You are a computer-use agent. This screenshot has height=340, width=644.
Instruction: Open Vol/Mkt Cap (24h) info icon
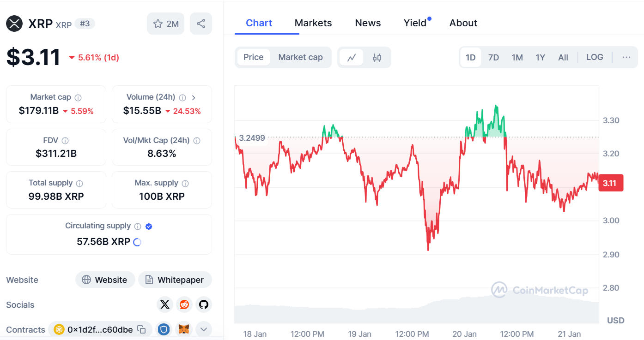tap(197, 140)
